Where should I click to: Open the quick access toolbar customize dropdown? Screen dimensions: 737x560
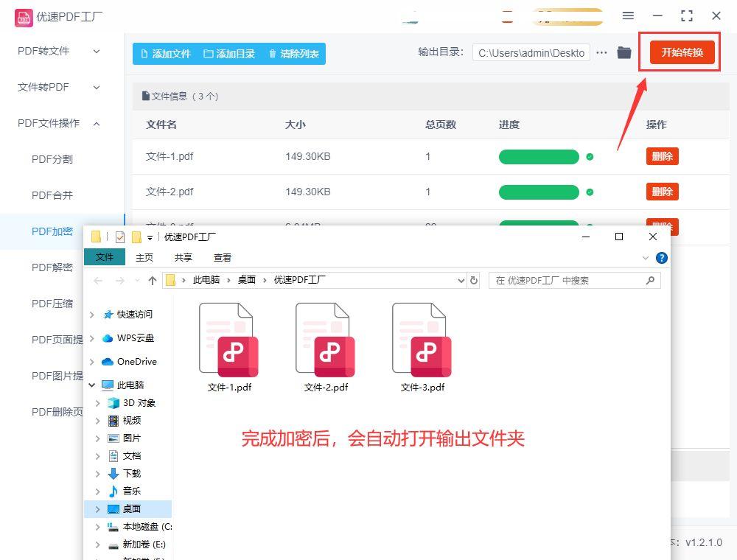[x=150, y=238]
